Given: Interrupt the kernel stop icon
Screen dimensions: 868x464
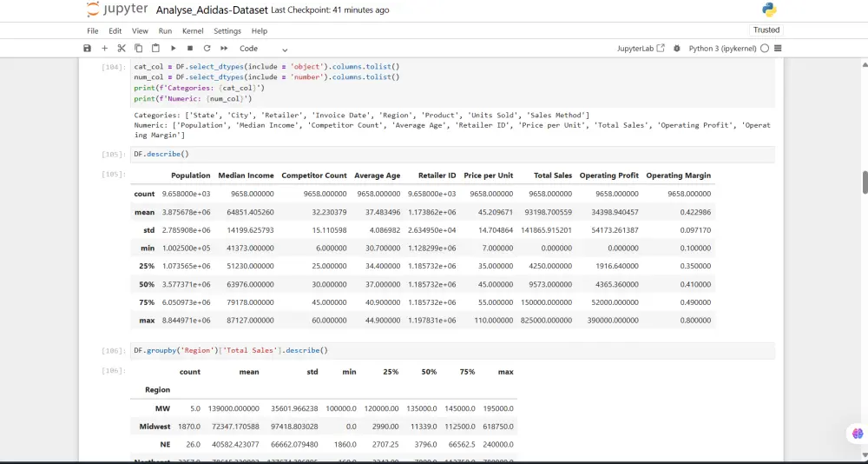Looking at the screenshot, I should coord(190,49).
